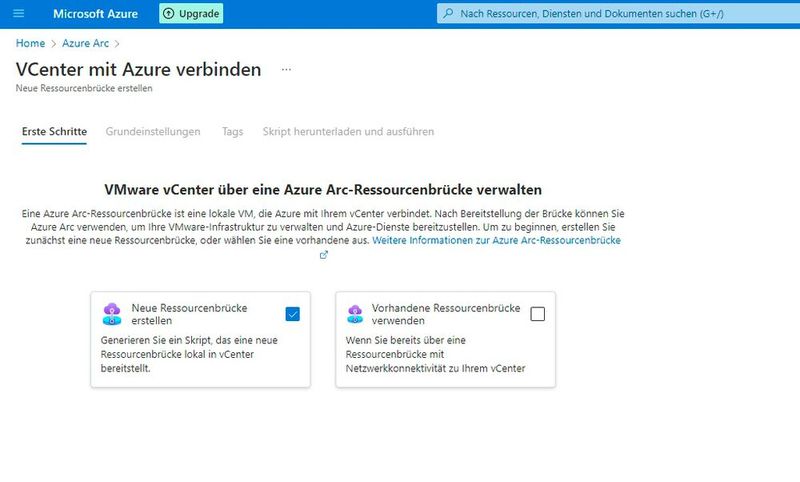Image resolution: width=800 pixels, height=482 pixels.
Task: Click the Microsoft Azure logo text
Action: point(95,14)
